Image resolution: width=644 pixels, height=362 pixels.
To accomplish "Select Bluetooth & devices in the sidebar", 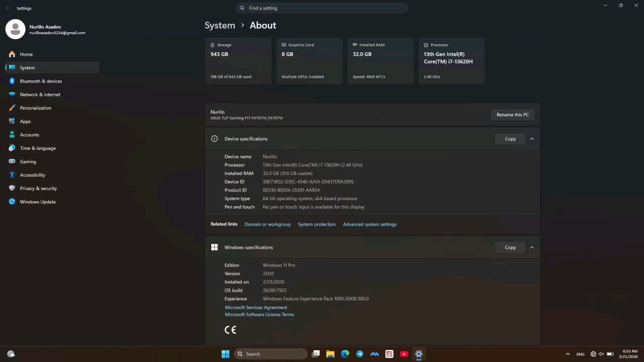I will pos(41,81).
